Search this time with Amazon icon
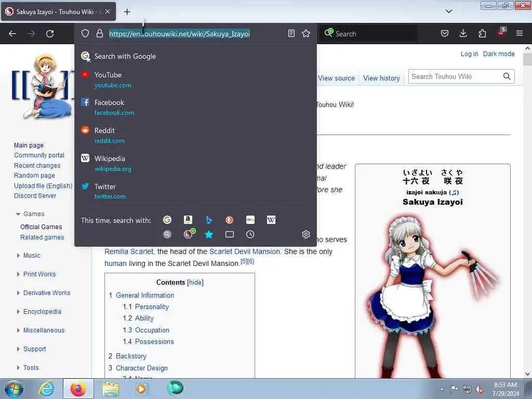The width and height of the screenshot is (532, 399). click(188, 220)
